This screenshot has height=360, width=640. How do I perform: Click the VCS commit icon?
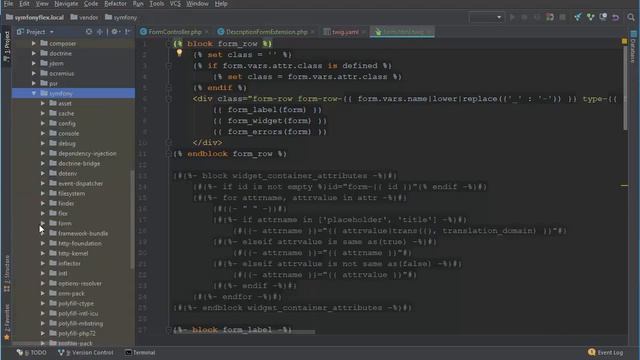[x=591, y=17]
